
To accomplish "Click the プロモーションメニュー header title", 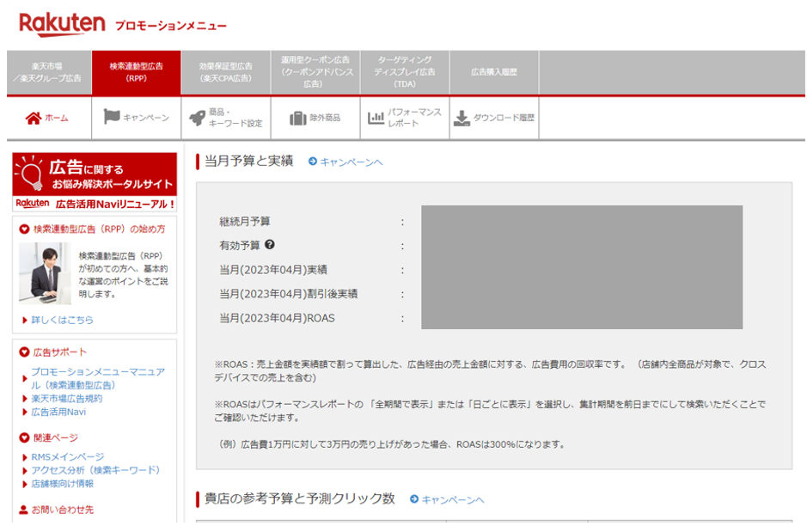I will [171, 26].
